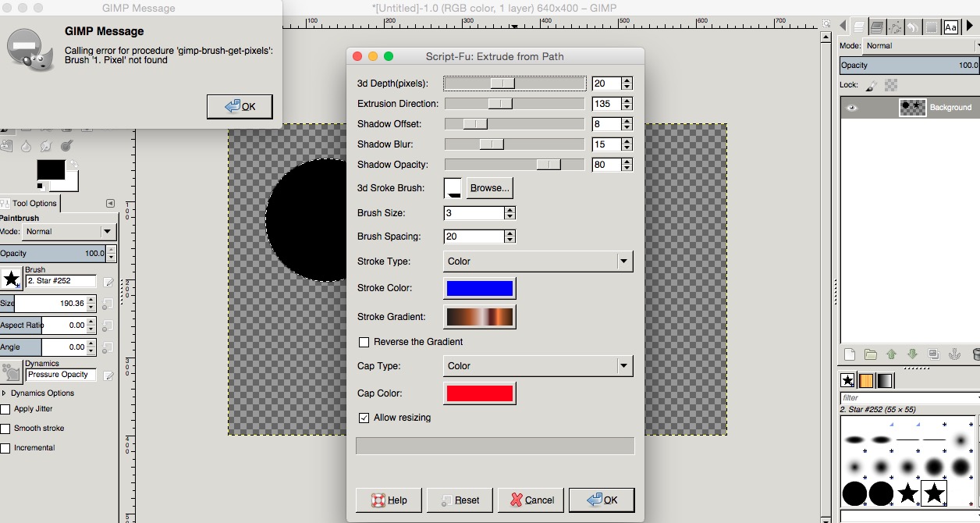Expand the Dynamics Options section
Image resolution: width=980 pixels, height=523 pixels.
tap(5, 393)
